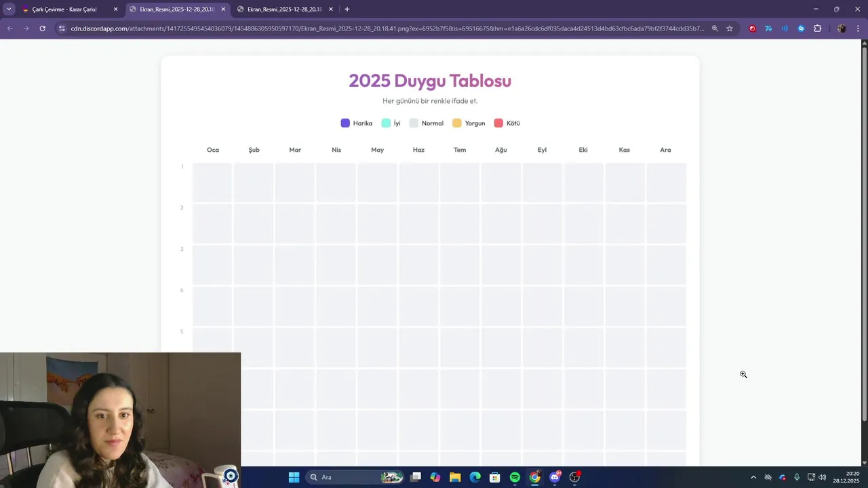Reload the current page
The width and height of the screenshot is (868, 488).
(43, 28)
